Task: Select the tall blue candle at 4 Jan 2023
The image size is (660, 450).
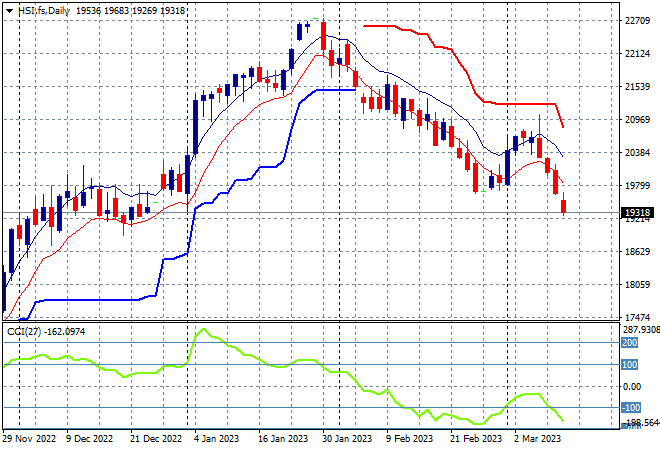Action: click(195, 126)
